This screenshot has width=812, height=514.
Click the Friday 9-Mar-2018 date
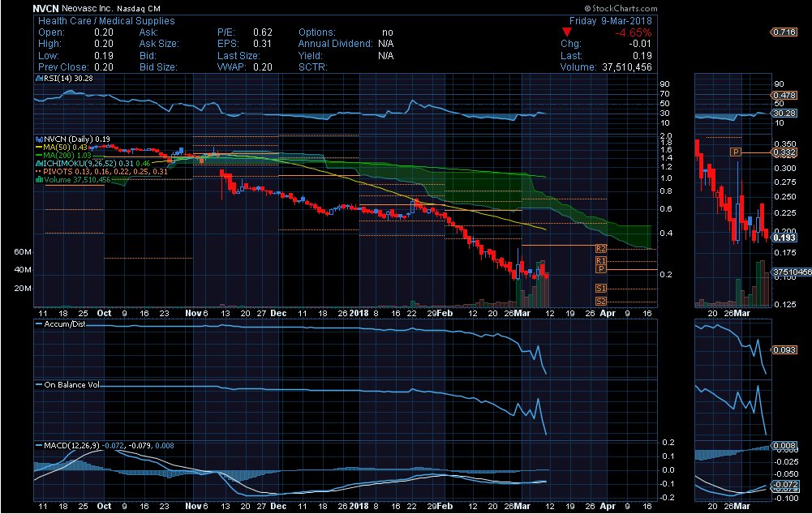click(611, 21)
